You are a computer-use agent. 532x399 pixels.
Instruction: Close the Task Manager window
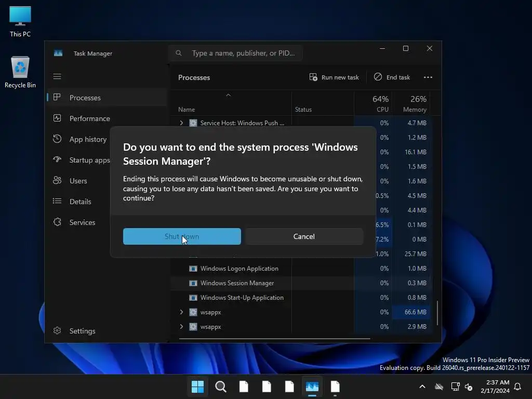coord(430,48)
